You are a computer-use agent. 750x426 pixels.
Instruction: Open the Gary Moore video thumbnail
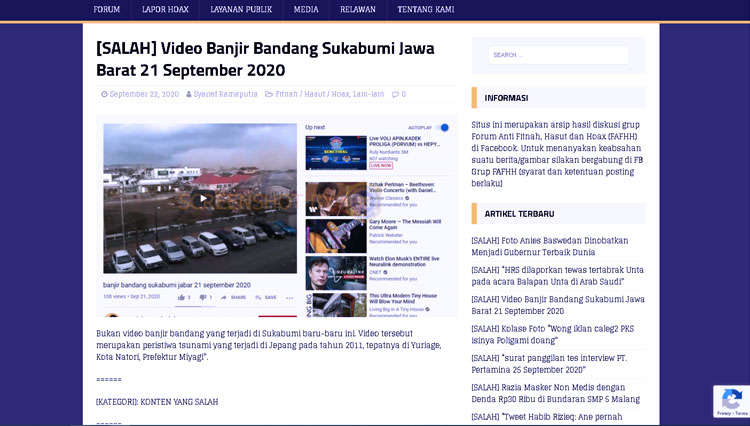(x=336, y=236)
